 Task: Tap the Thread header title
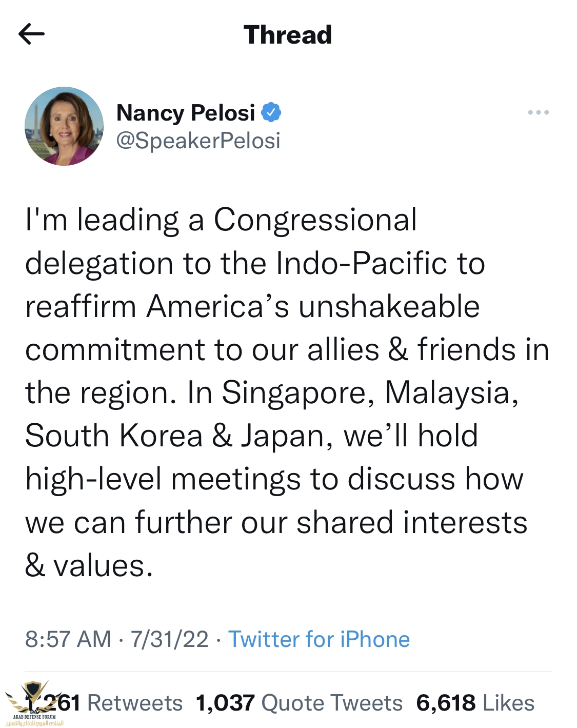(288, 35)
